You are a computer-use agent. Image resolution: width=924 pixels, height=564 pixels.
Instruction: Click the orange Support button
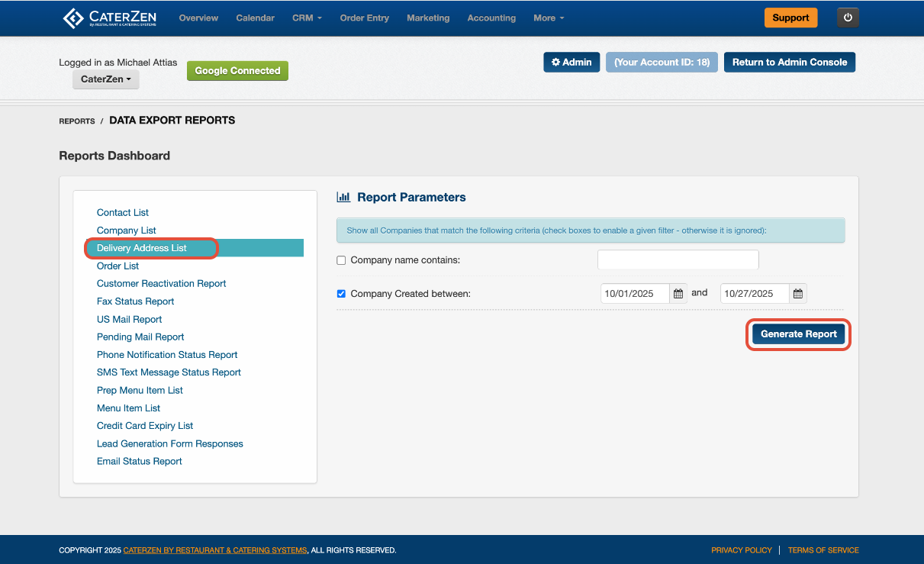790,18
